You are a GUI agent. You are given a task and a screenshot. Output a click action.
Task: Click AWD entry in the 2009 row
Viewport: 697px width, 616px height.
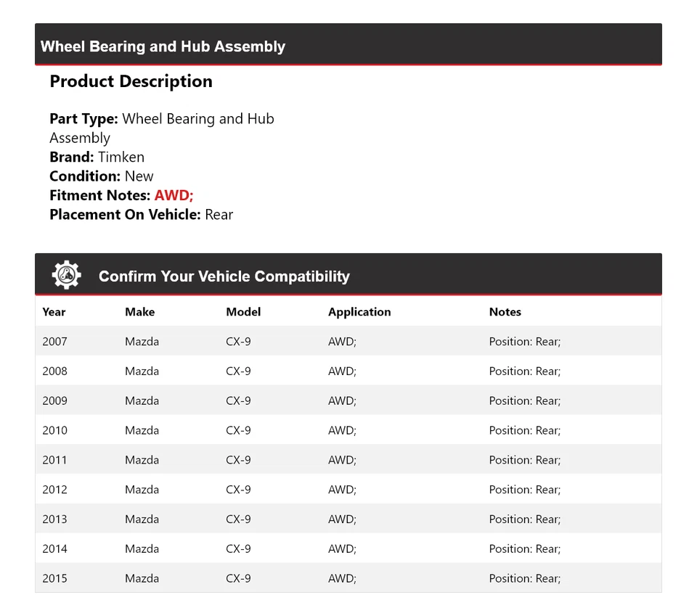pyautogui.click(x=341, y=401)
